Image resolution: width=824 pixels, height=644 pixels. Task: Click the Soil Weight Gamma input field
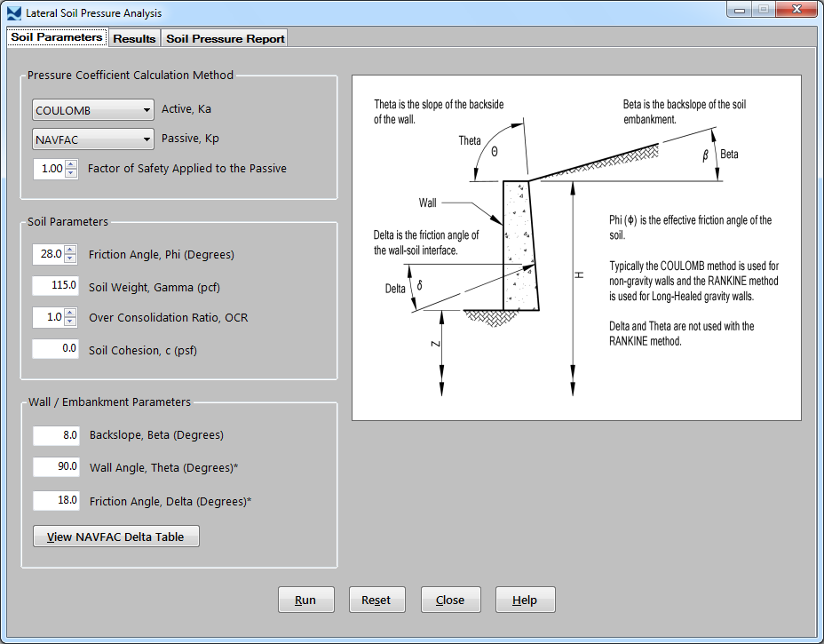56,286
